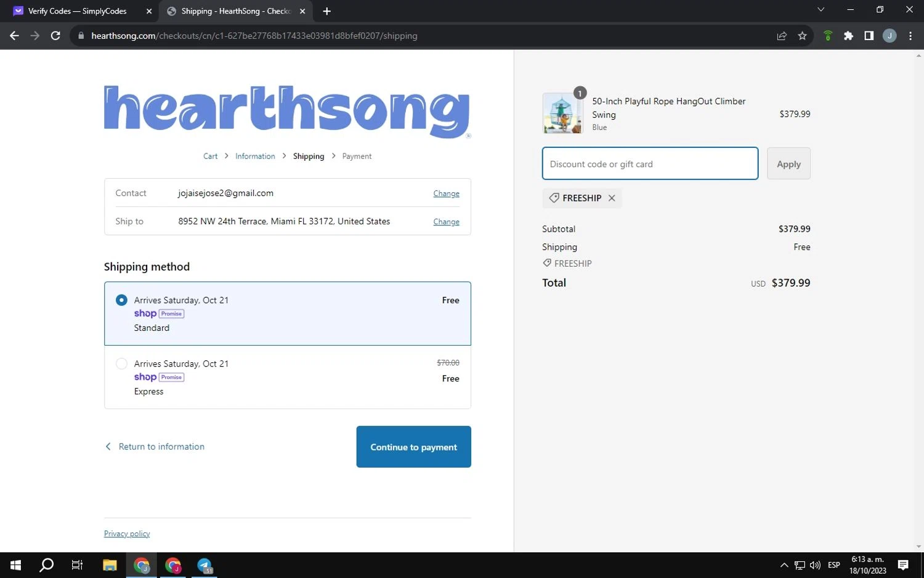
Task: Click the Subtotal $379.99 value
Action: coord(795,229)
